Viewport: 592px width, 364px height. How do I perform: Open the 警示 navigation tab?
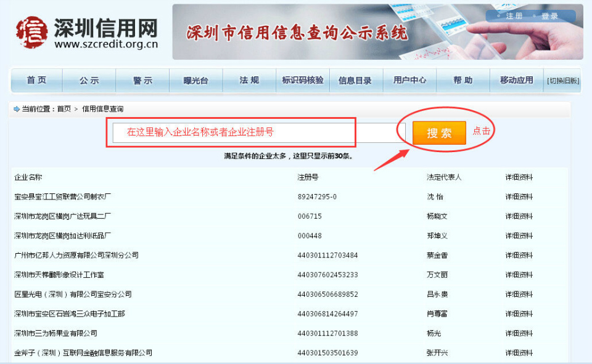142,80
